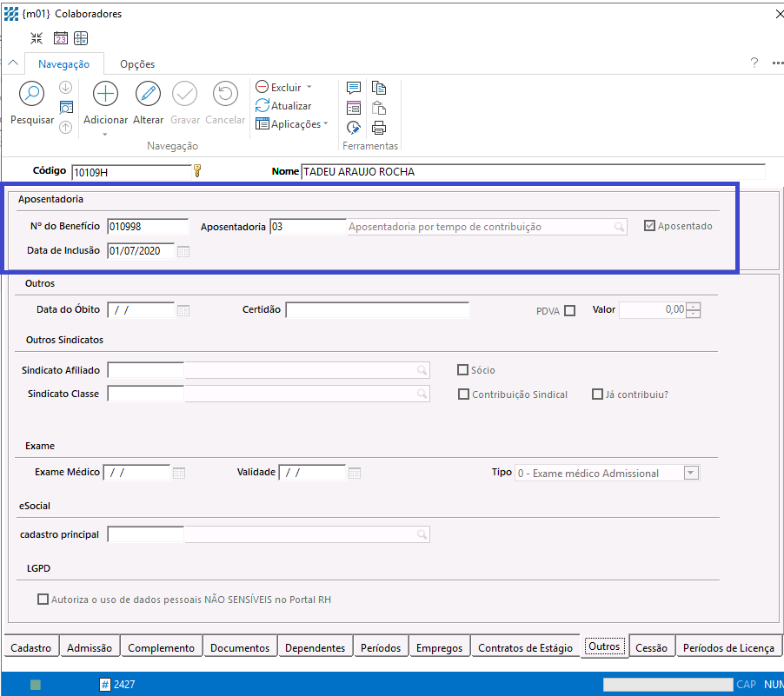Toggle the PDVA checkbox
784x696 pixels.
click(x=569, y=311)
